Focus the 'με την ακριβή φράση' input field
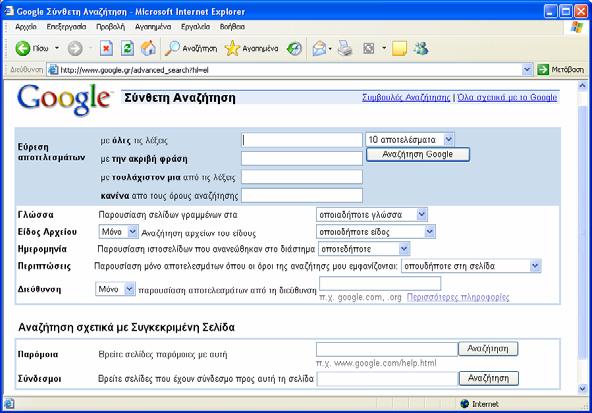 click(x=302, y=159)
